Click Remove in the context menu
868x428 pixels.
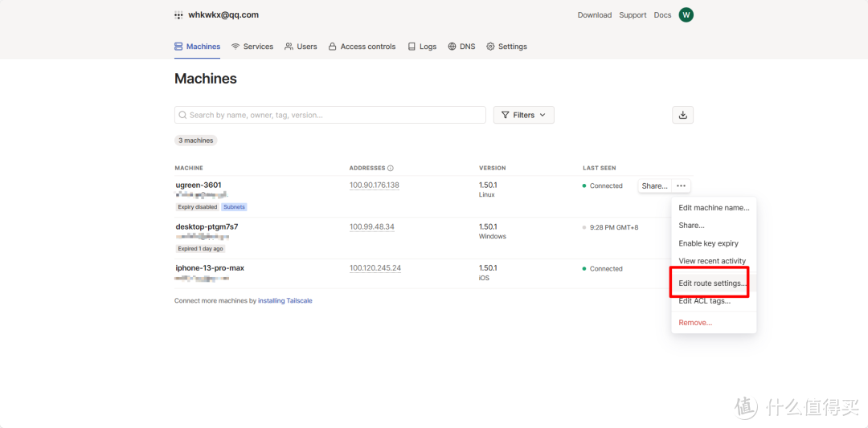[695, 323]
